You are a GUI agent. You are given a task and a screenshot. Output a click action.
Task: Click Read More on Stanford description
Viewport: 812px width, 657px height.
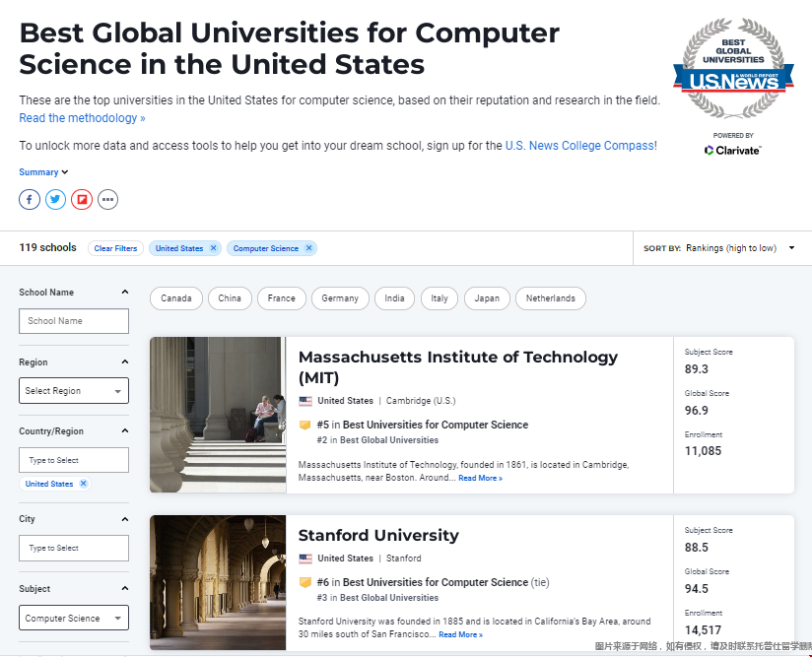(460, 634)
